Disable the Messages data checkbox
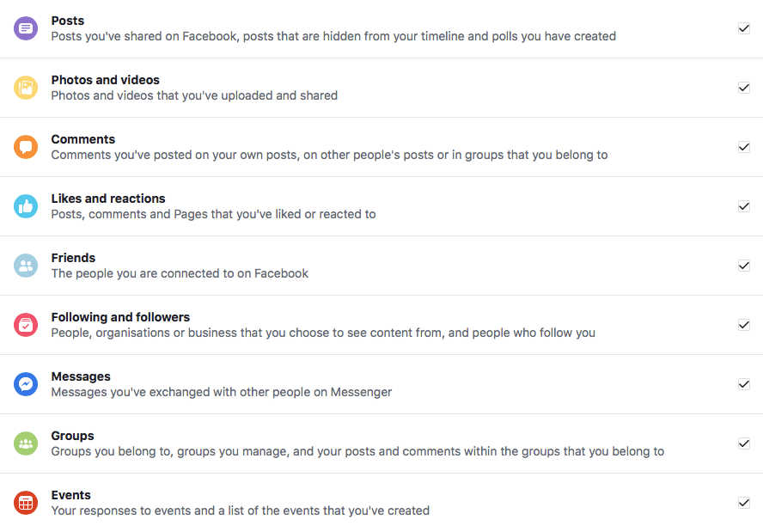The image size is (763, 532). (744, 384)
